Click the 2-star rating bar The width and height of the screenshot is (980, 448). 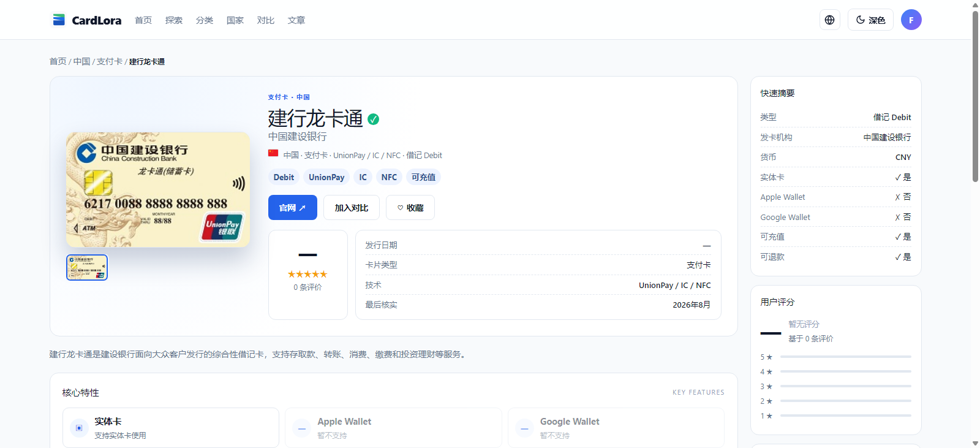click(846, 401)
